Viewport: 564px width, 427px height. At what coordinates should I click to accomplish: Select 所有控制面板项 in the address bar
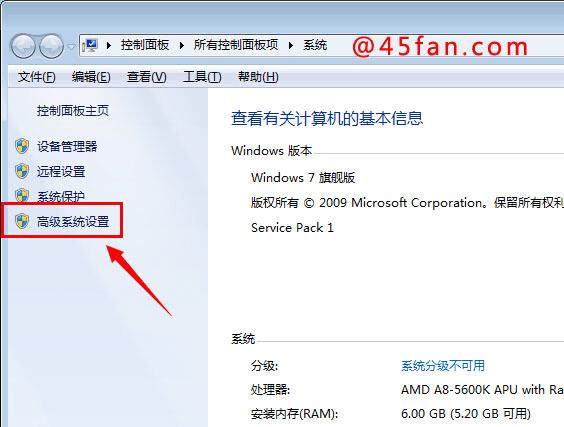tap(236, 45)
